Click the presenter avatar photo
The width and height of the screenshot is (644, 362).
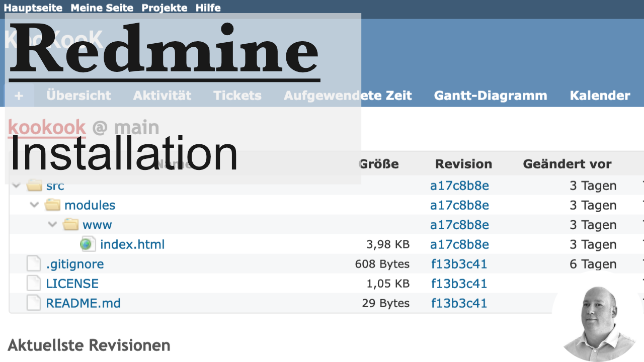(598, 322)
